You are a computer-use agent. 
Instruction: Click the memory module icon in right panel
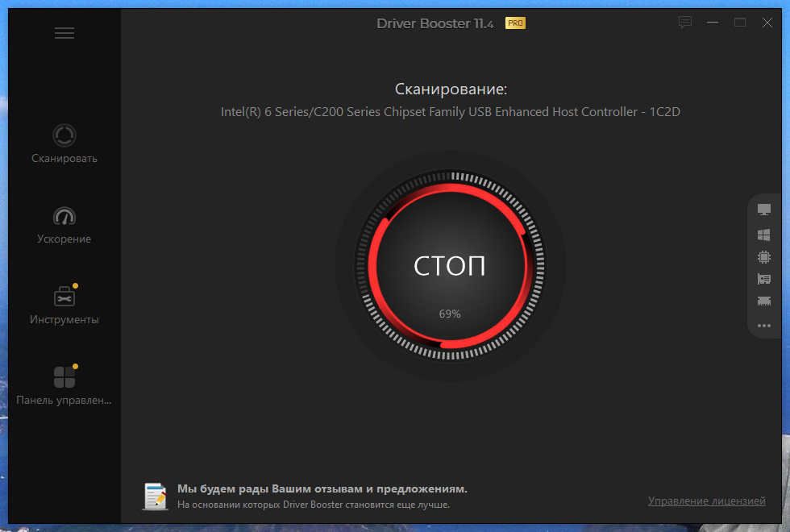click(x=764, y=301)
